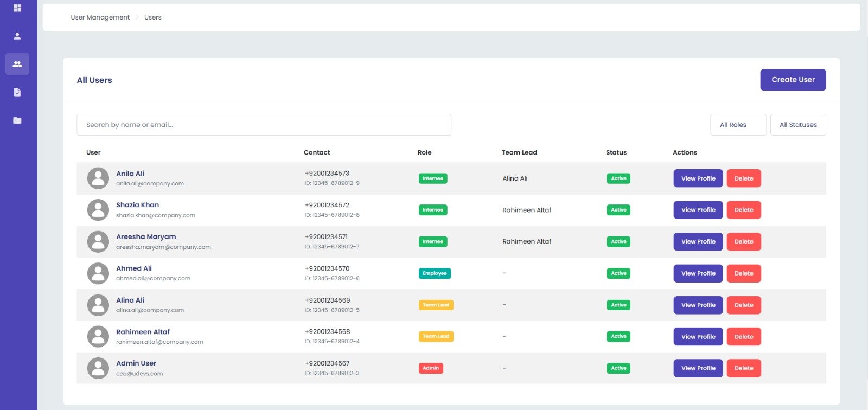
Task: Open the dashboard grid icon in sidebar
Action: pos(17,8)
